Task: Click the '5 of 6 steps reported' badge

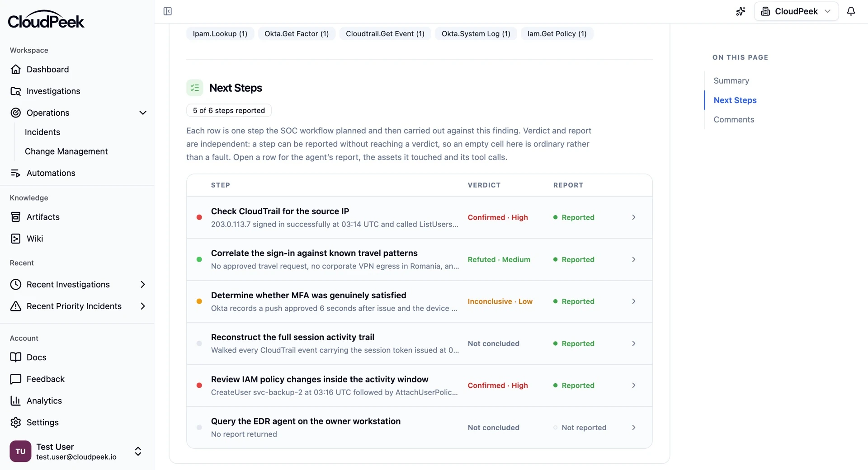Action: pos(229,110)
